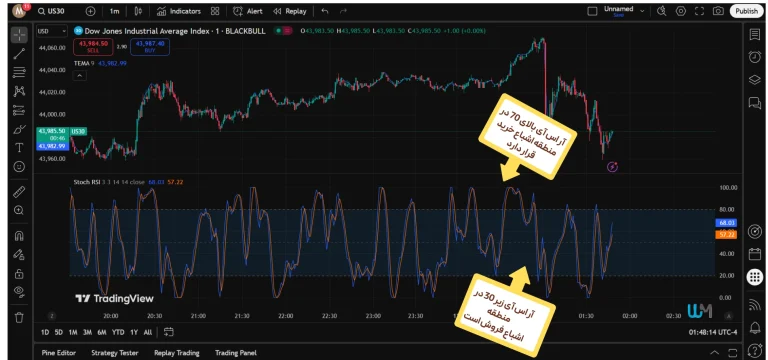
Task: Create an Alert
Action: click(x=248, y=11)
